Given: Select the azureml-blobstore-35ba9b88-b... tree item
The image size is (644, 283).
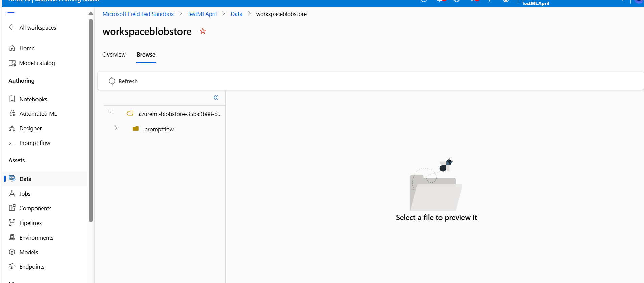Looking at the screenshot, I should click(x=180, y=114).
